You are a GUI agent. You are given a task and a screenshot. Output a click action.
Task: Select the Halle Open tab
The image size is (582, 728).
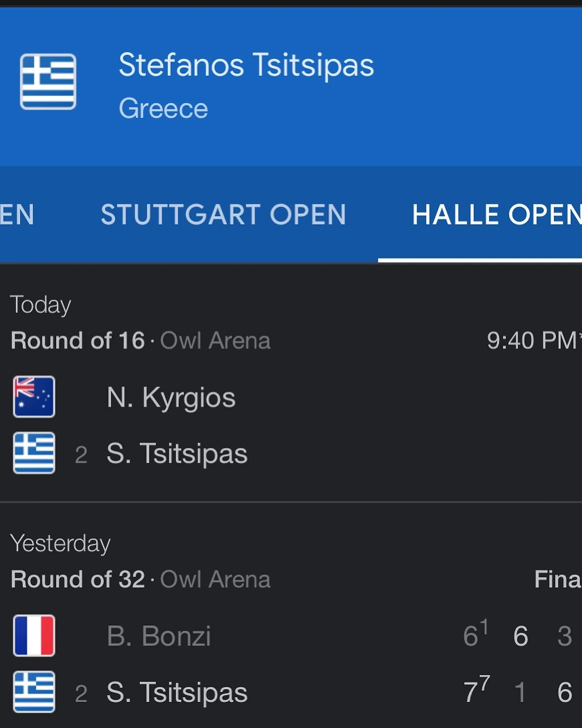click(x=496, y=215)
